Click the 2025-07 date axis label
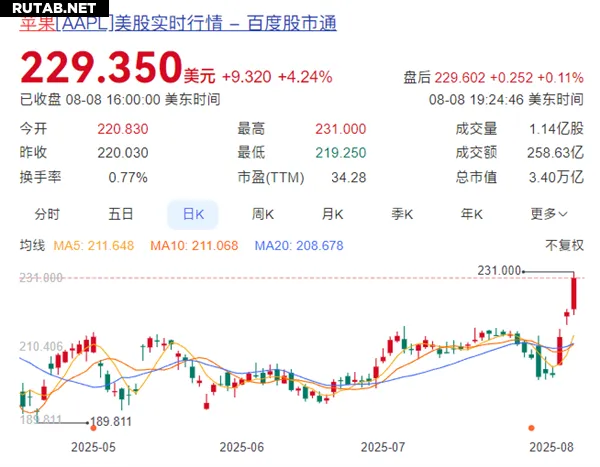Screen dimensions: 600x467 (x=383, y=447)
